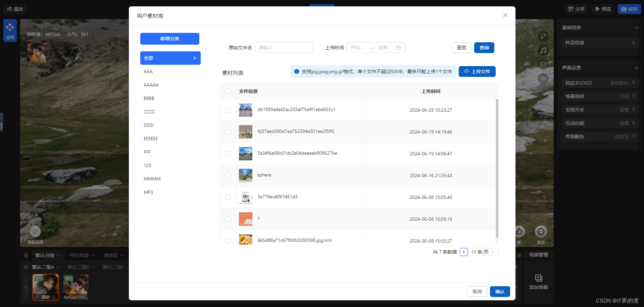Select the AAA category

tap(170, 71)
